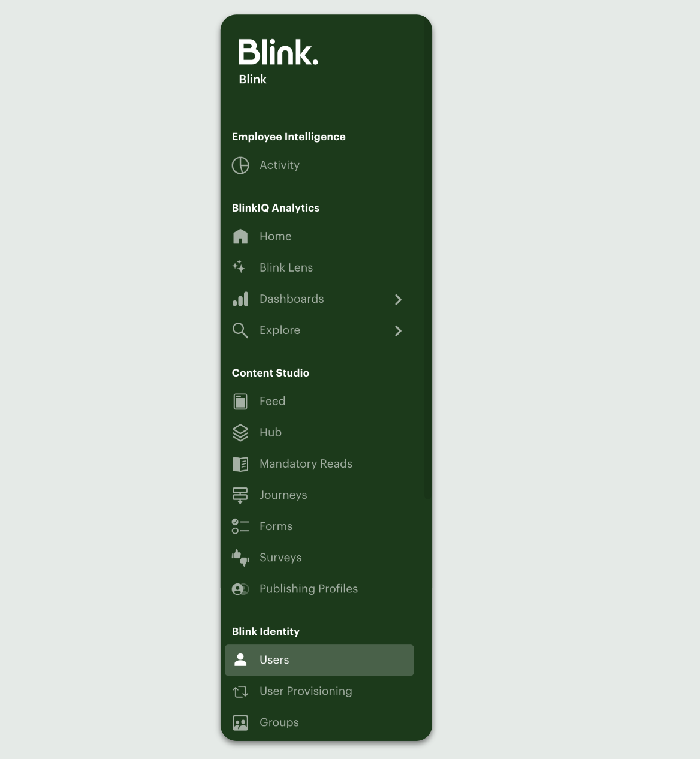700x759 pixels.
Task: Click the Hub stacked layers icon
Action: (x=240, y=433)
